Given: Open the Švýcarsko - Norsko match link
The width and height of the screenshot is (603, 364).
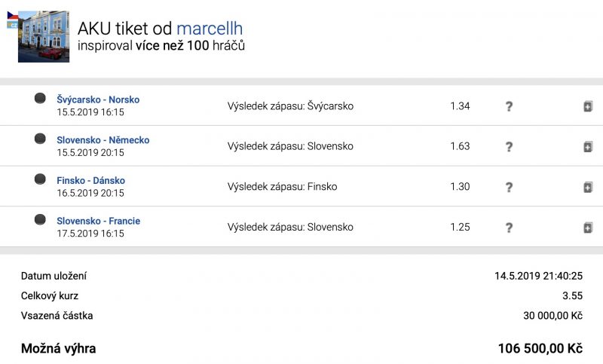Looking at the screenshot, I should [98, 99].
